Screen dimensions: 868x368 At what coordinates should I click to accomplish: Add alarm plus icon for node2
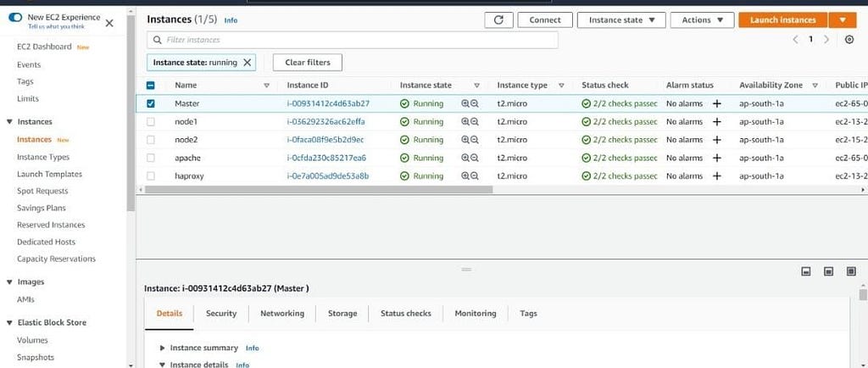(717, 140)
